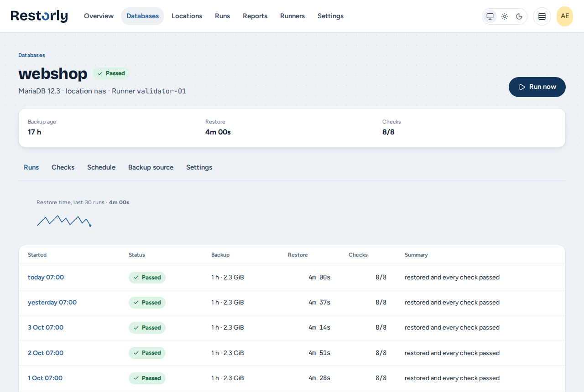
Task: Click the Backup column header
Action: coord(220,255)
